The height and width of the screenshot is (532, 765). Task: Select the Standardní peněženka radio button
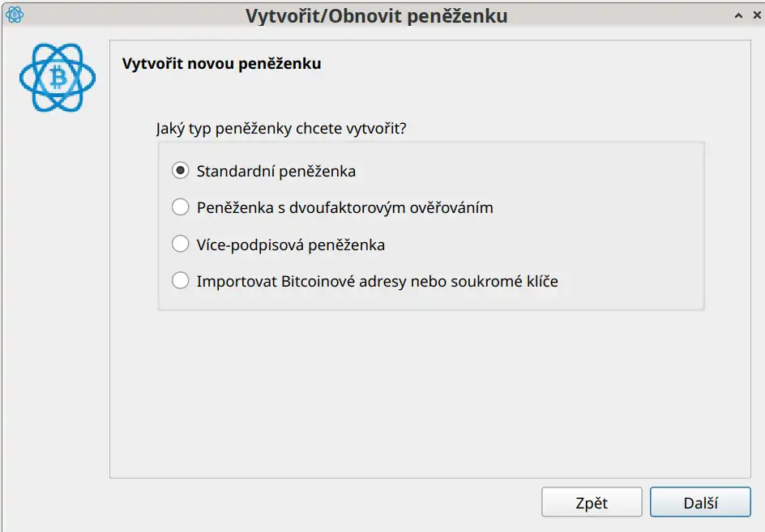(180, 171)
